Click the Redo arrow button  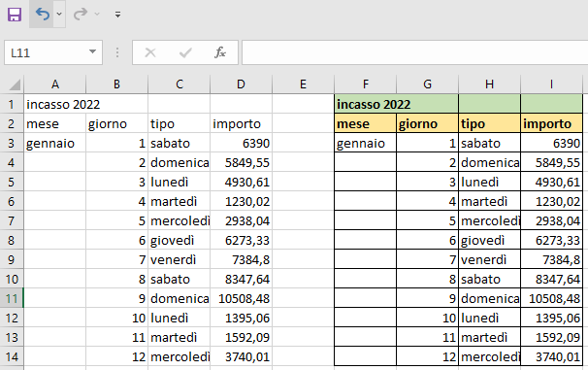point(80,15)
